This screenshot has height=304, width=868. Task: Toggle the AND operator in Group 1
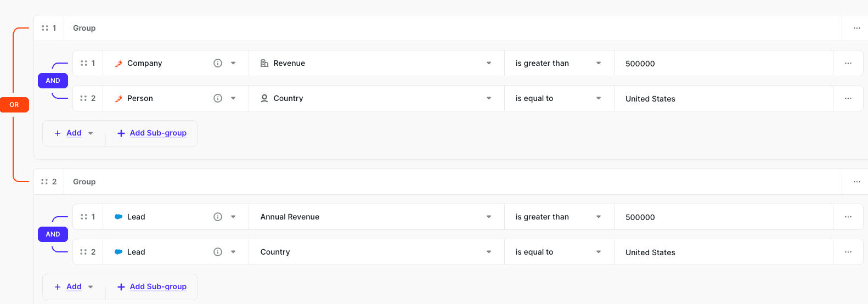pyautogui.click(x=53, y=81)
